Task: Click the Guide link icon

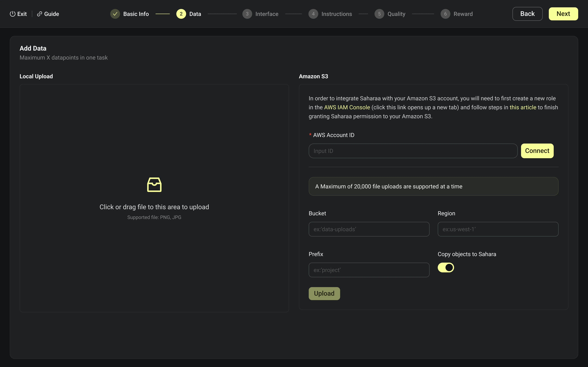Action: tap(39, 14)
